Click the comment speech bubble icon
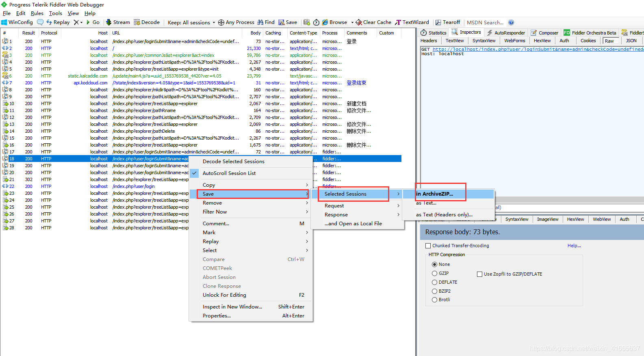Screen dimensions: 644x356 click(40, 22)
